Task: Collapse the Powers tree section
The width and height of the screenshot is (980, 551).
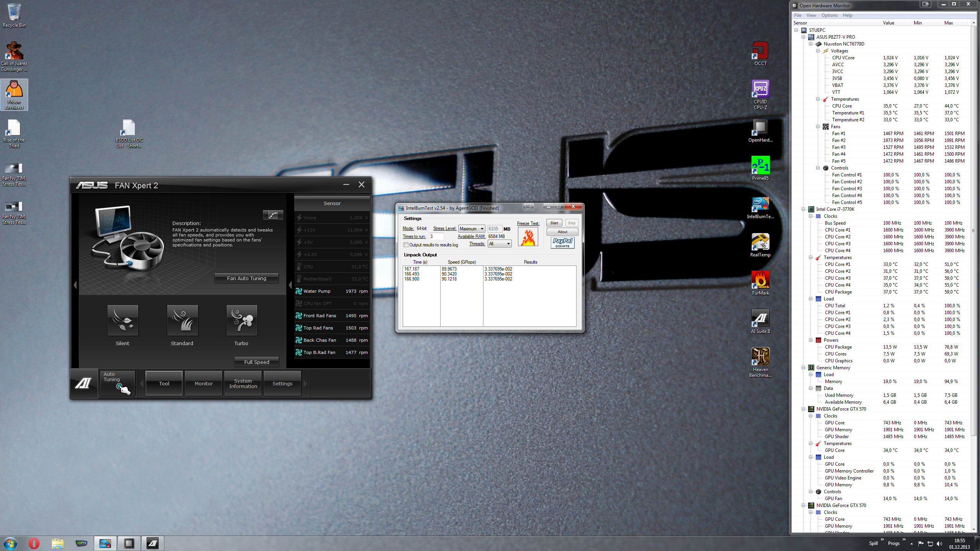Action: [x=810, y=340]
